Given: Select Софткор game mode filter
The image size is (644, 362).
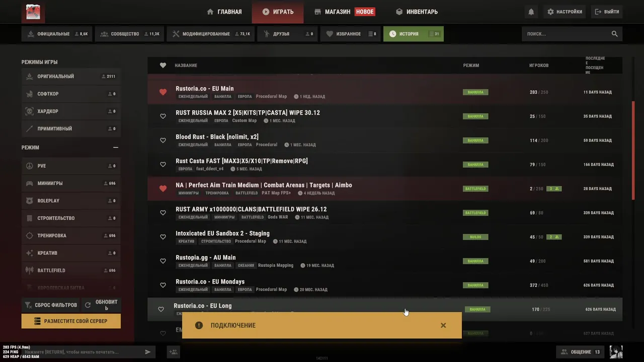Looking at the screenshot, I should (71, 94).
